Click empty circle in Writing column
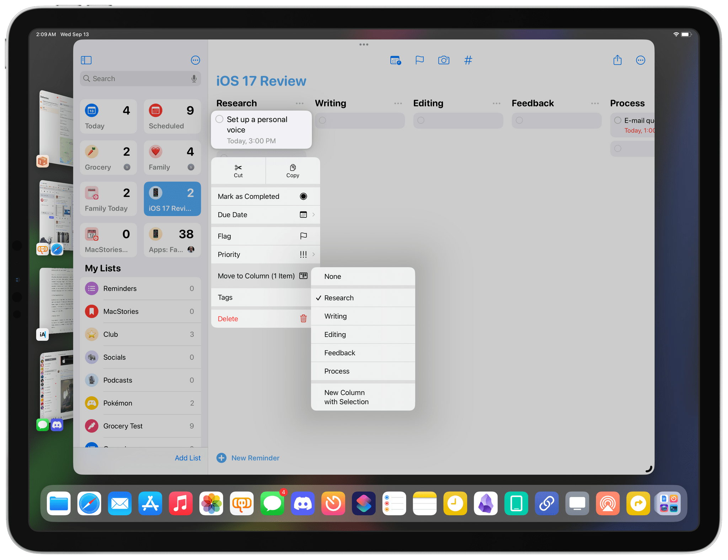 coord(322,120)
